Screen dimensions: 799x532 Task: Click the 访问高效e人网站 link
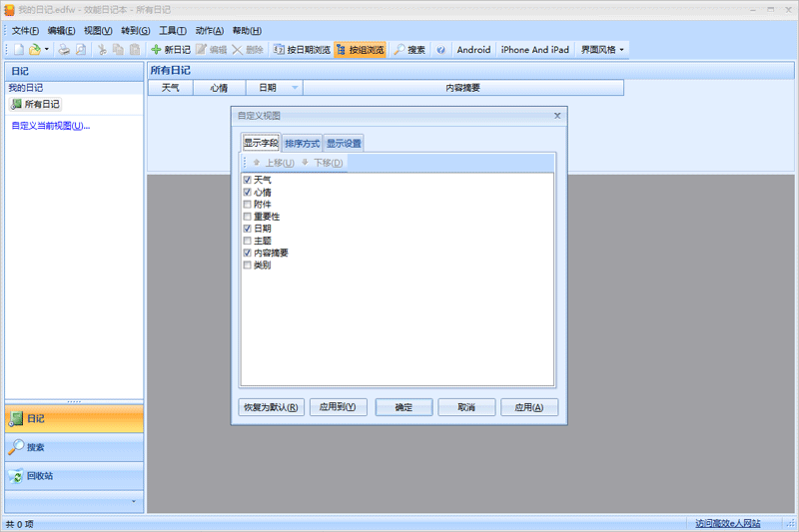pyautogui.click(x=728, y=523)
